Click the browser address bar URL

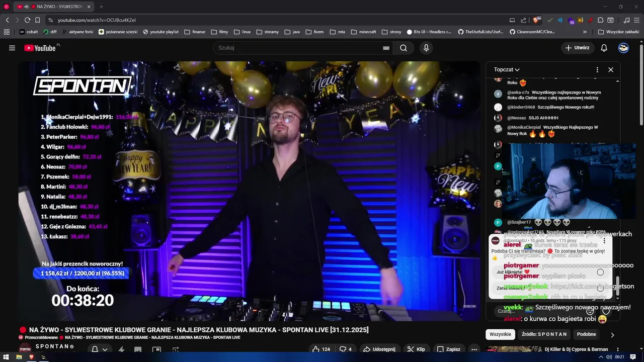[x=97, y=20]
